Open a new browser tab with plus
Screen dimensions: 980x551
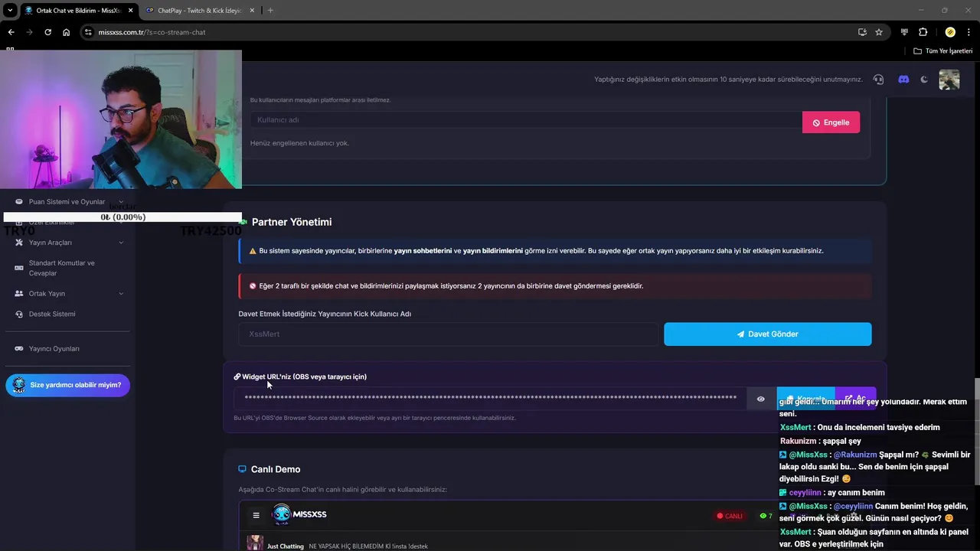pos(270,10)
